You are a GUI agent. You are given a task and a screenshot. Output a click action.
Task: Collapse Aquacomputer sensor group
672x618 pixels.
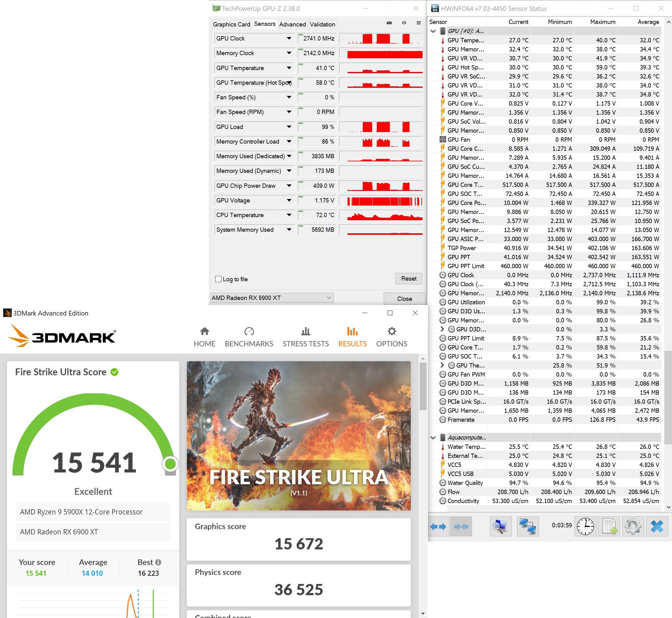tap(433, 437)
